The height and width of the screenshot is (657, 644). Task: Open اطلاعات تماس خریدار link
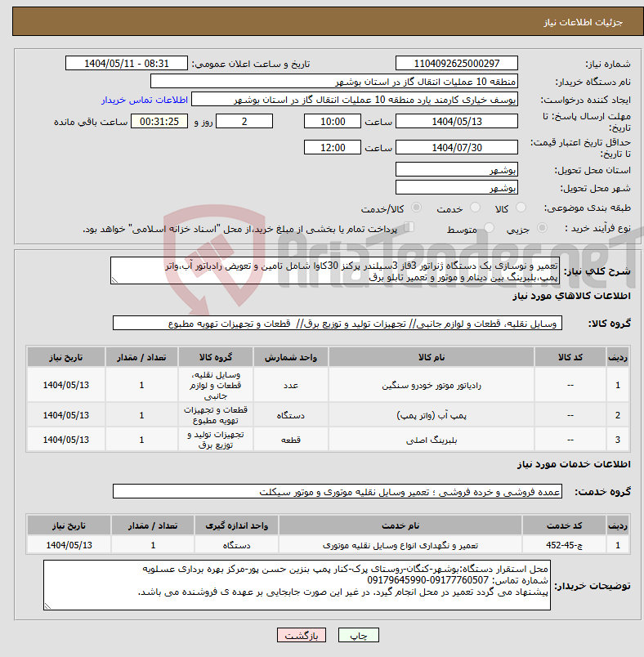tap(145, 100)
